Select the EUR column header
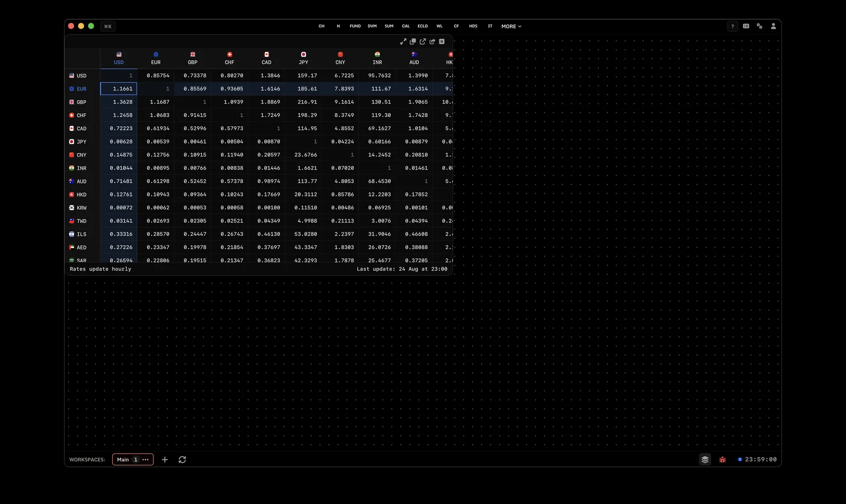 156,59
